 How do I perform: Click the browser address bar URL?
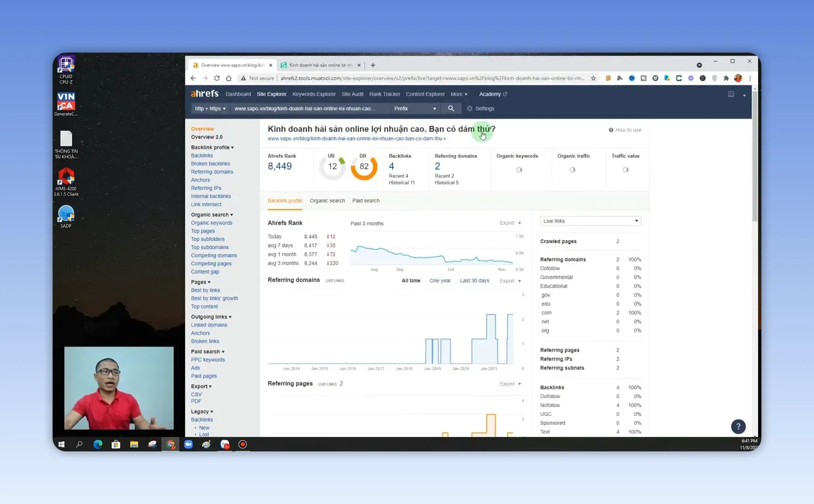[x=432, y=78]
